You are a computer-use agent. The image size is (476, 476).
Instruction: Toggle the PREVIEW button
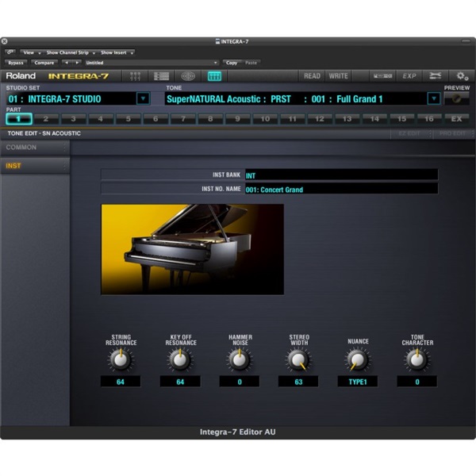[x=457, y=98]
